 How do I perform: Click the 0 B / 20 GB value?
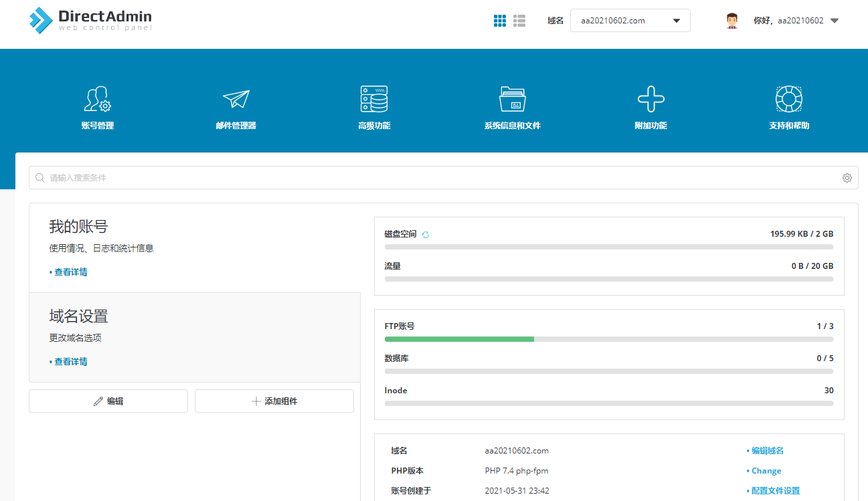(x=812, y=266)
